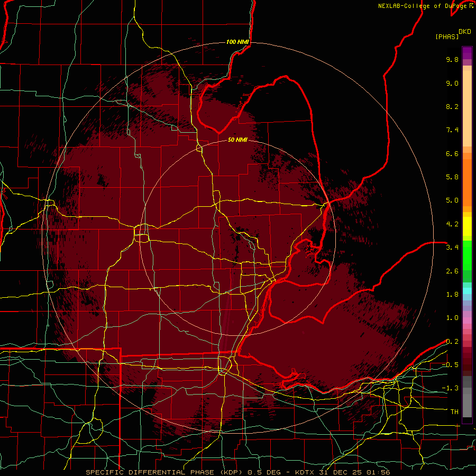Click the bottom caption "SPECIFIC DIFFERENTIAL PHASE (KDP)" line
The width and height of the screenshot is (476, 476).
pos(237,472)
